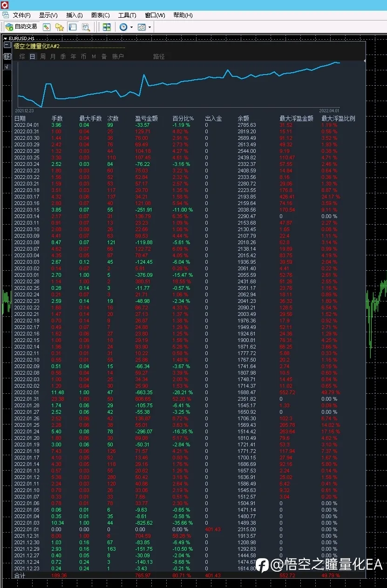Viewport: 387px width, 588px height.
Task: Click total percentage 80.71 %
Action: point(183,575)
